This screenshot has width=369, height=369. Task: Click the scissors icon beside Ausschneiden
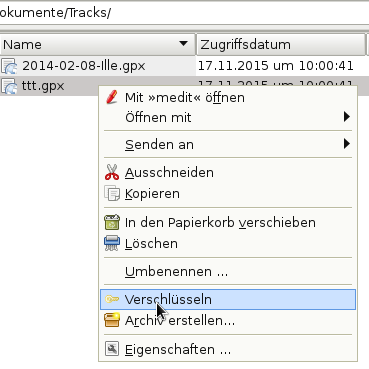(112, 172)
